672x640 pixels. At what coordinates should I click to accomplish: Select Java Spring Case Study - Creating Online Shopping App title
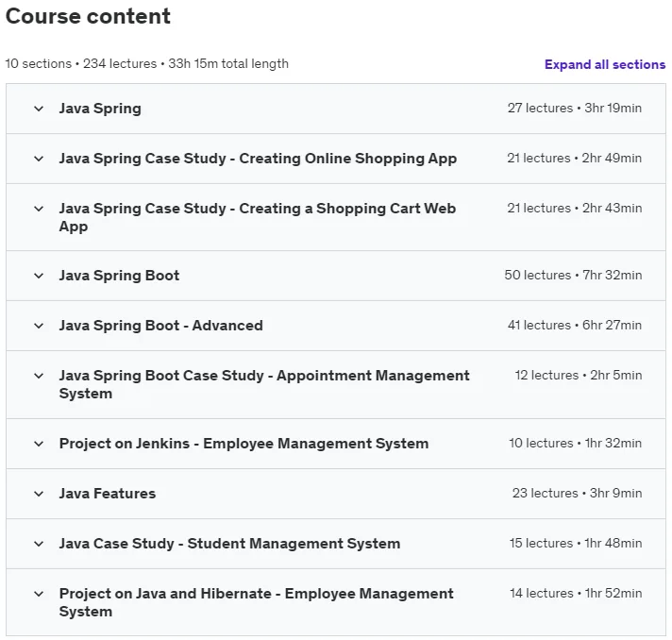coord(258,159)
